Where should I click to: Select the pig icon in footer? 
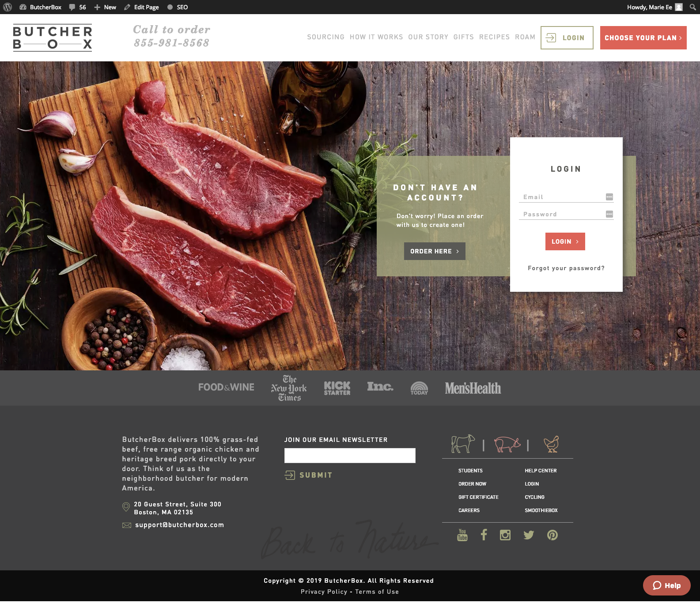pyautogui.click(x=507, y=444)
